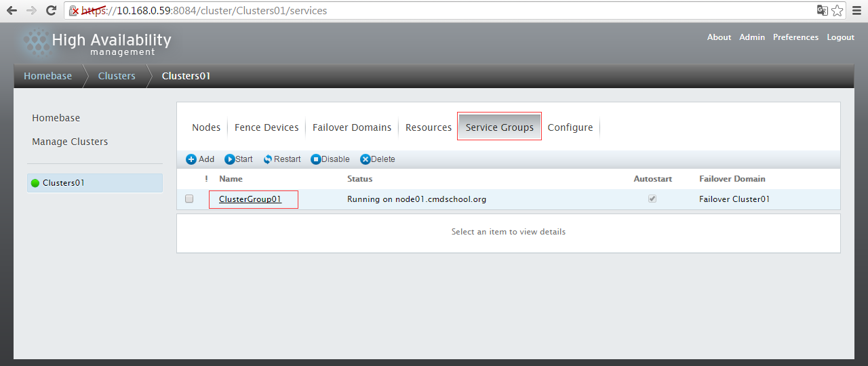The image size is (868, 366).
Task: Click the Name column header
Action: [x=231, y=179]
